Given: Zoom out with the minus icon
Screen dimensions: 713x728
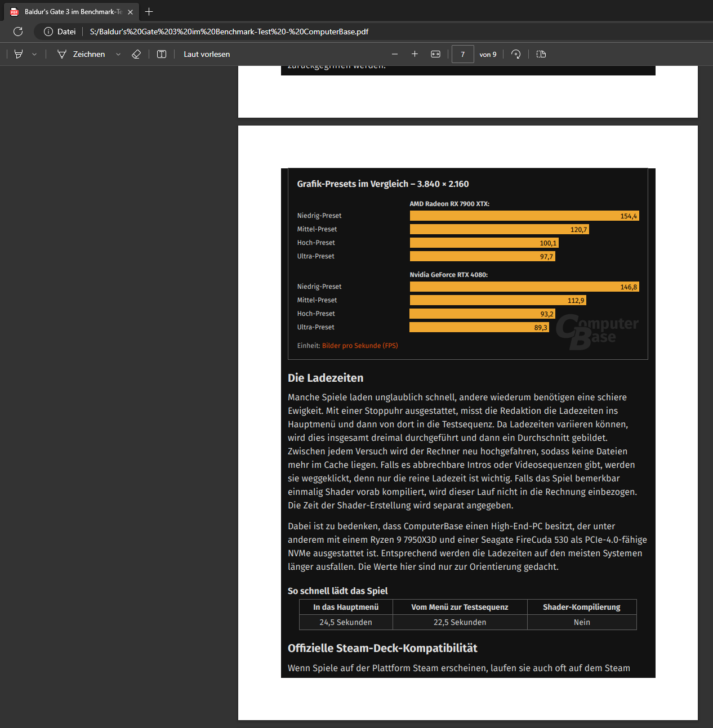Looking at the screenshot, I should [395, 54].
